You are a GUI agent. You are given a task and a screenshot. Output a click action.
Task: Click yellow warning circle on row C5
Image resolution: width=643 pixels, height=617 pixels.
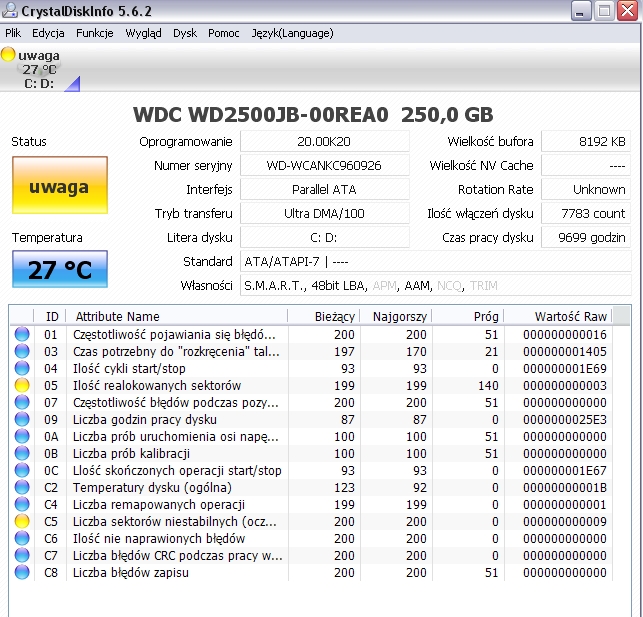(22, 521)
